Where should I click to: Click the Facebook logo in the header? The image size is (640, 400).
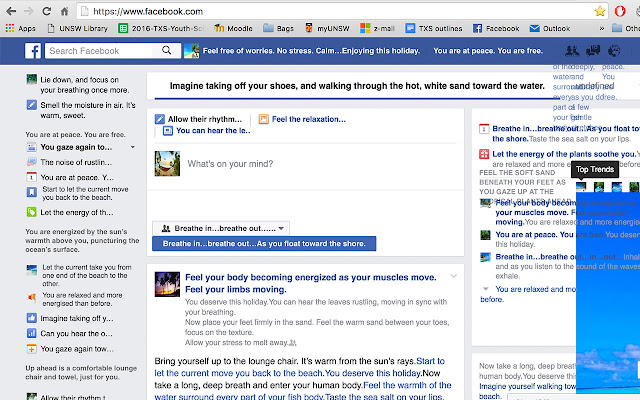(33, 51)
